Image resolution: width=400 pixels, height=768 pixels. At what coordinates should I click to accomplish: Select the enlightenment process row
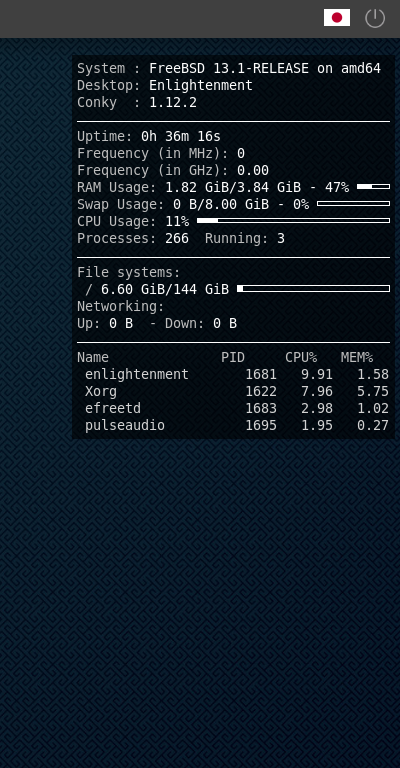[x=233, y=375]
